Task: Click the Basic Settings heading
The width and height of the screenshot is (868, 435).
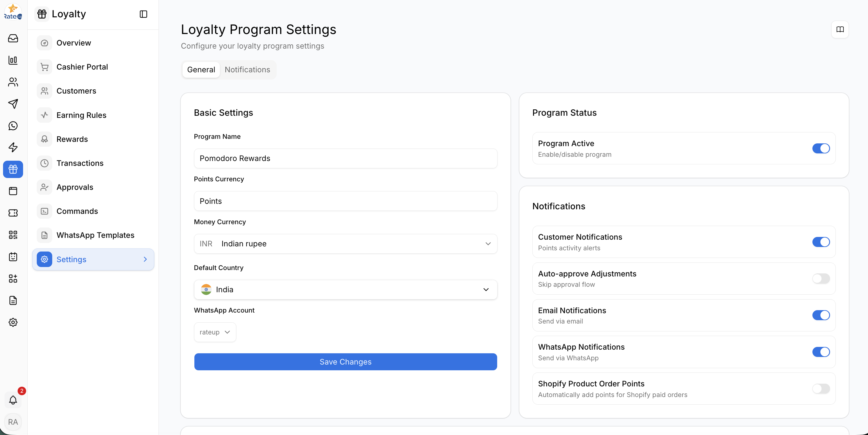Action: (x=224, y=113)
